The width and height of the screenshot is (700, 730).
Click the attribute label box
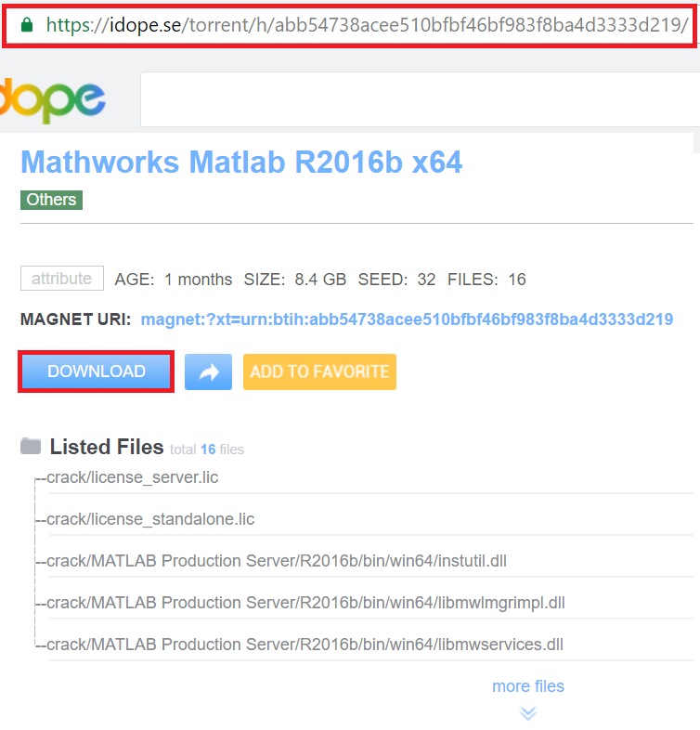click(x=61, y=279)
